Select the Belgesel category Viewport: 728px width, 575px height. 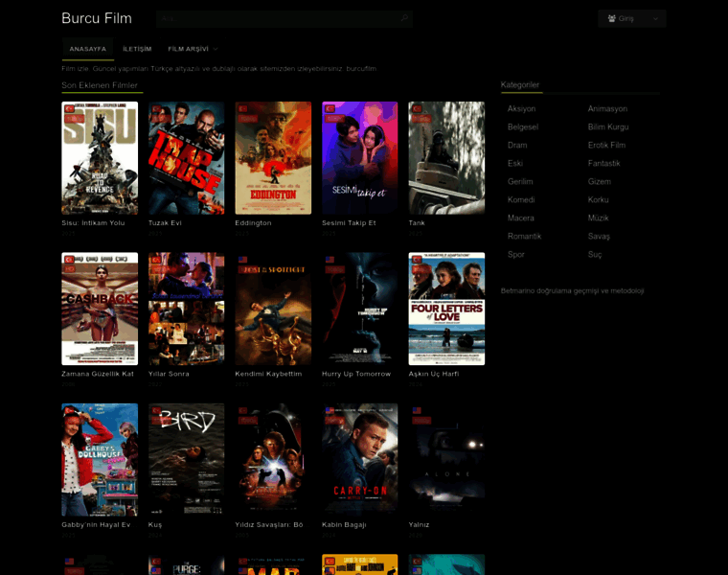(x=523, y=126)
